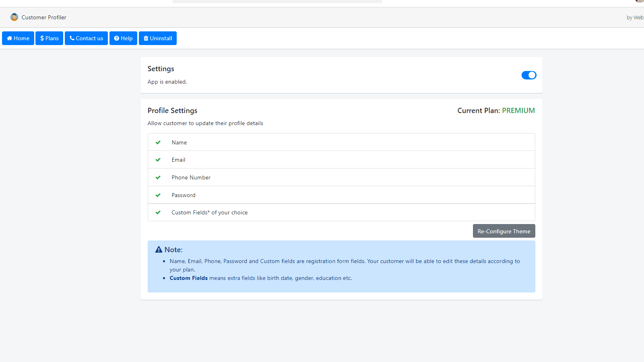Open the Help section

pyautogui.click(x=123, y=38)
